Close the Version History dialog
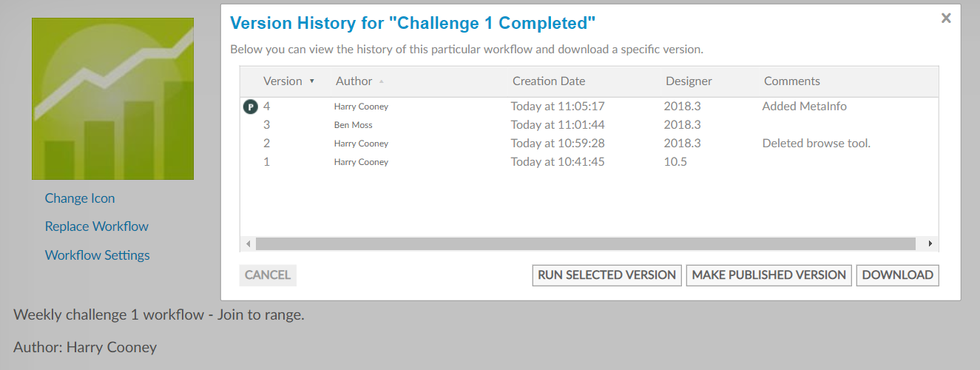The width and height of the screenshot is (980, 370). point(945,18)
